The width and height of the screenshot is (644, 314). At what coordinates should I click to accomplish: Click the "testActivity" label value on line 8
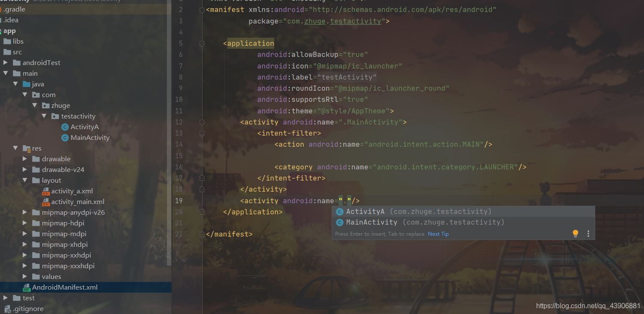[x=347, y=77]
